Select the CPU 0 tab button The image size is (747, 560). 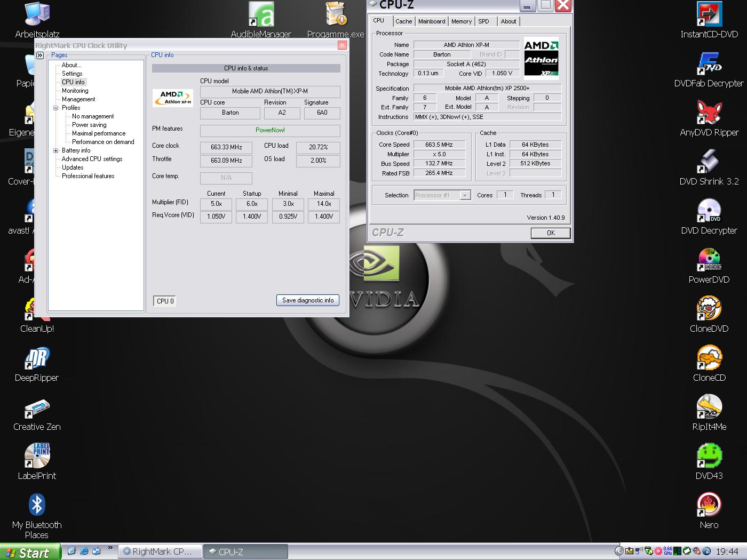pos(165,301)
